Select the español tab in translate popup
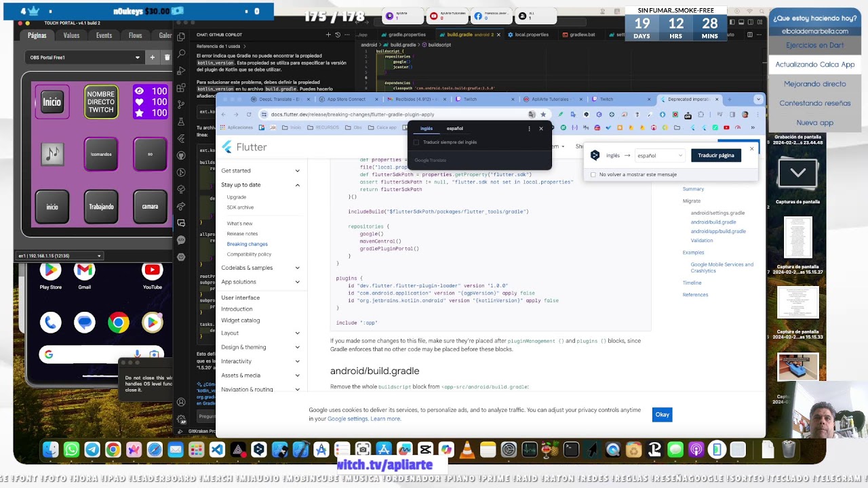Image resolution: width=868 pixels, height=488 pixels. pyautogui.click(x=455, y=128)
